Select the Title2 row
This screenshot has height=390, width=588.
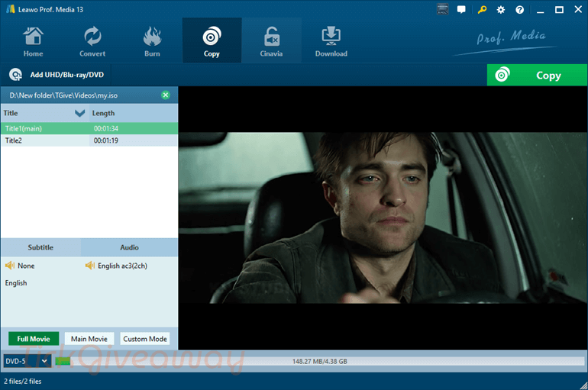(x=89, y=140)
